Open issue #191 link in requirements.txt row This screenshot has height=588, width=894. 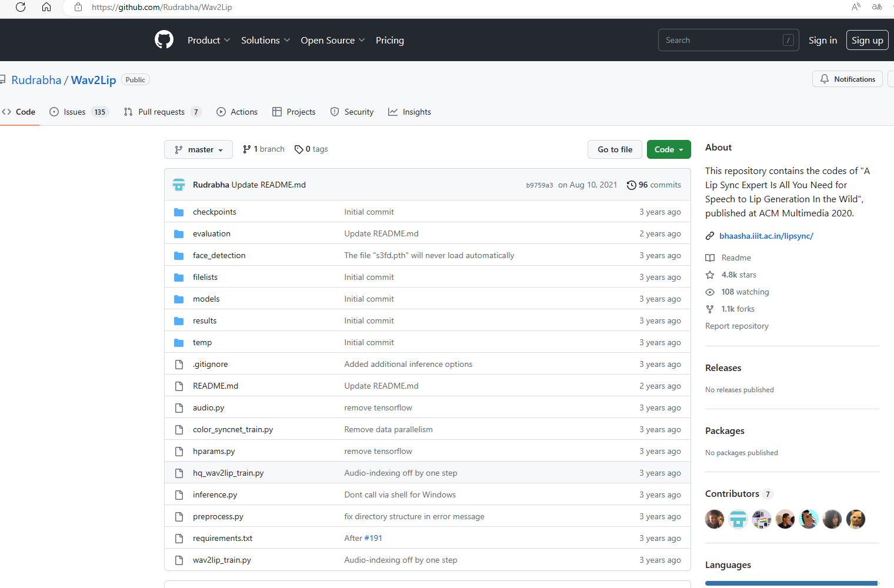[373, 539]
